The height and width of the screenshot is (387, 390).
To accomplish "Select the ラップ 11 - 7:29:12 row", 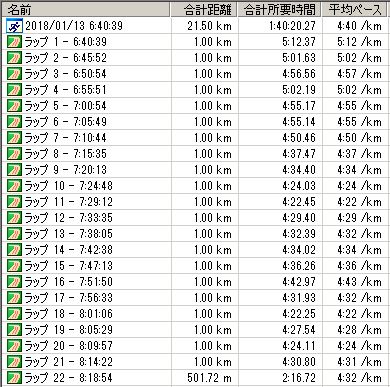I will tap(195, 202).
